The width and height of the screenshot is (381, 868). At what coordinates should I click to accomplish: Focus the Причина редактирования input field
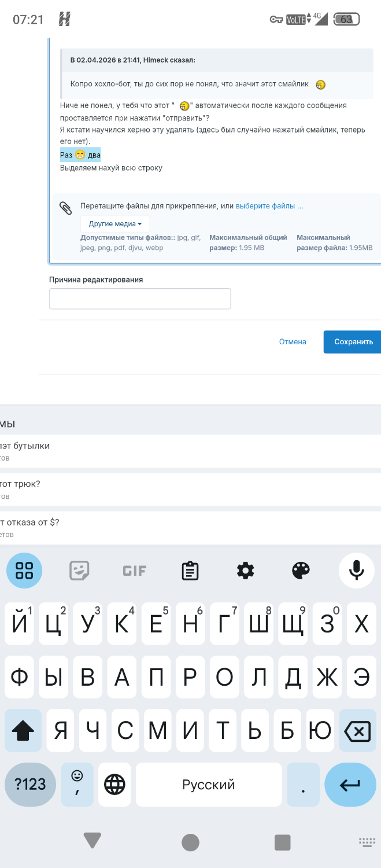[x=140, y=299]
